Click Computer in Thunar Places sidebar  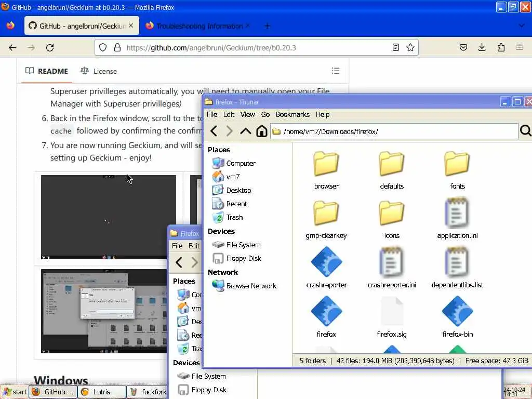(x=233, y=163)
